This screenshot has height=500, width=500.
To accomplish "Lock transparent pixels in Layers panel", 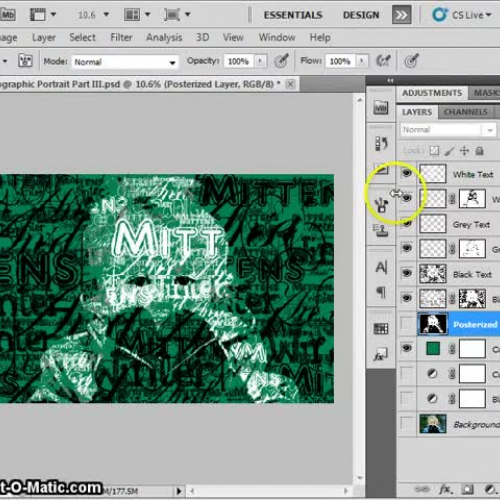I will click(434, 151).
